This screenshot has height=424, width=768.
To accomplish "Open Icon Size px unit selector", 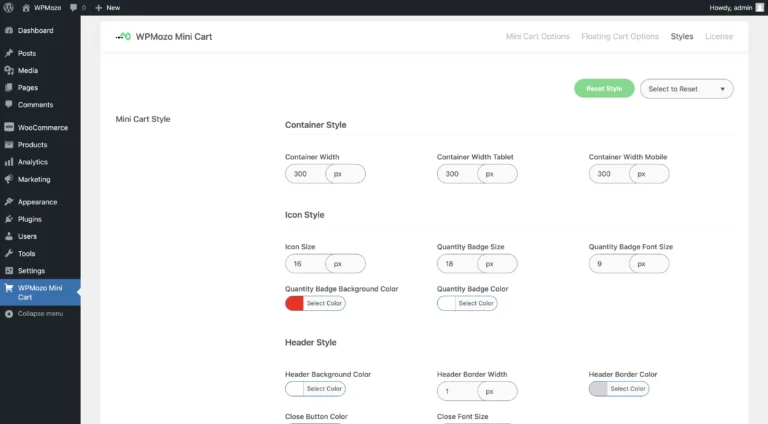I will coord(345,263).
